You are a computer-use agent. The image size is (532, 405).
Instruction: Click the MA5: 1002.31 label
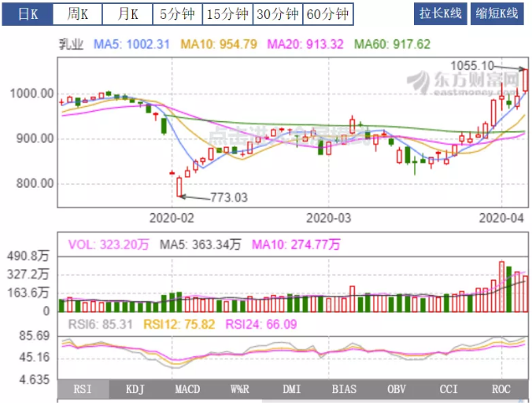pos(131,44)
